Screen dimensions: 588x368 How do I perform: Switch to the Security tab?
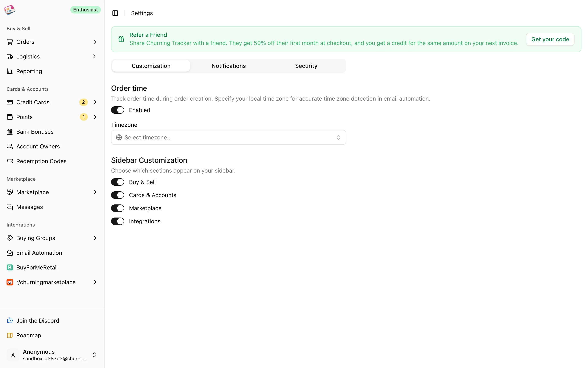(x=306, y=66)
